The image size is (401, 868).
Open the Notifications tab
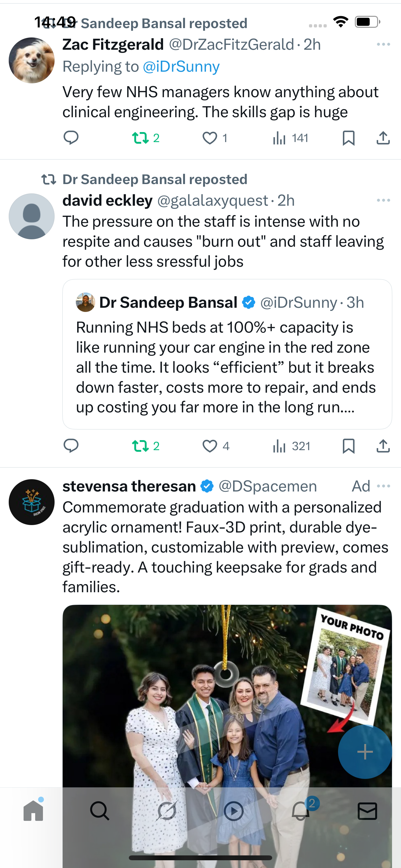pos(301,811)
